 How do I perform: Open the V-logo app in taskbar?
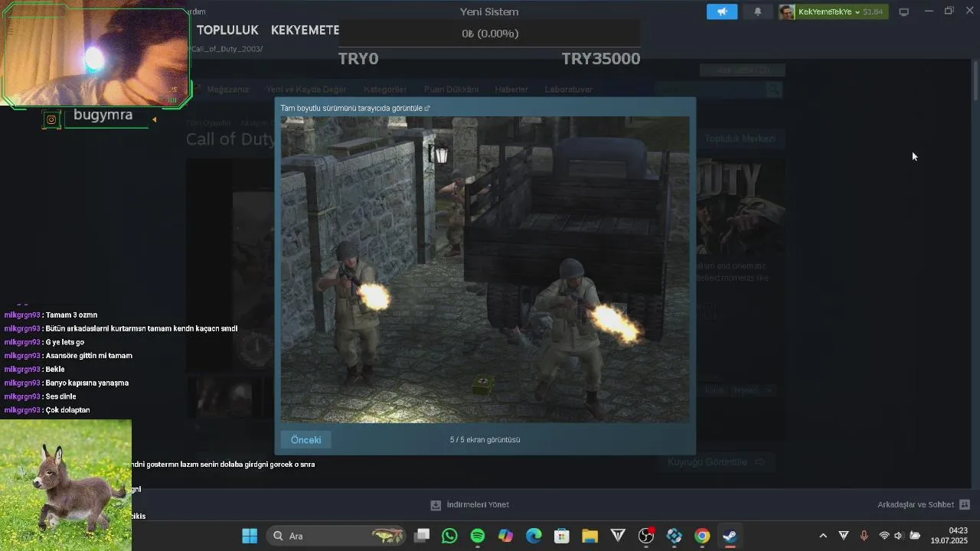pyautogui.click(x=618, y=536)
